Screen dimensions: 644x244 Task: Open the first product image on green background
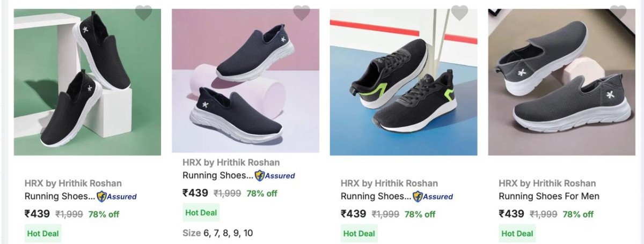[87, 82]
